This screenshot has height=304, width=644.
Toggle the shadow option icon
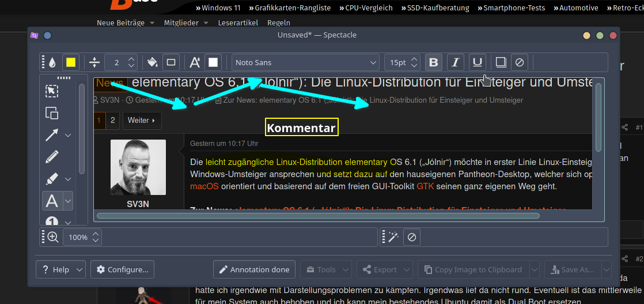pyautogui.click(x=500, y=62)
